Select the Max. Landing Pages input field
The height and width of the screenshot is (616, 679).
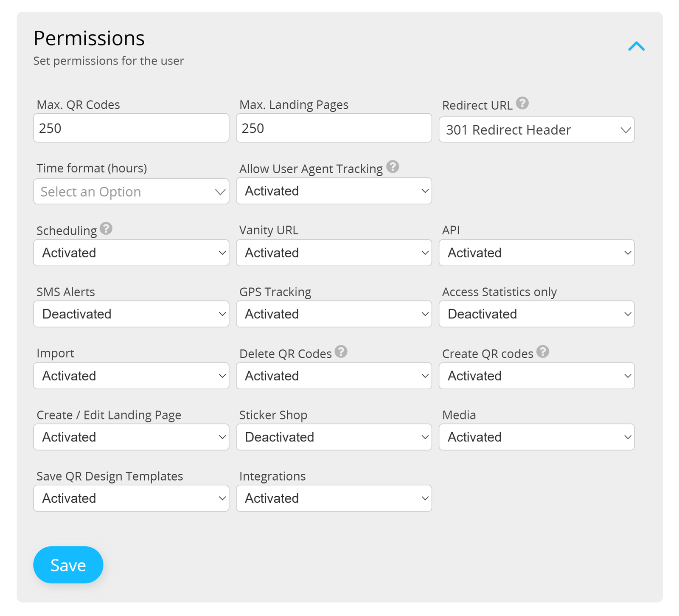click(334, 128)
